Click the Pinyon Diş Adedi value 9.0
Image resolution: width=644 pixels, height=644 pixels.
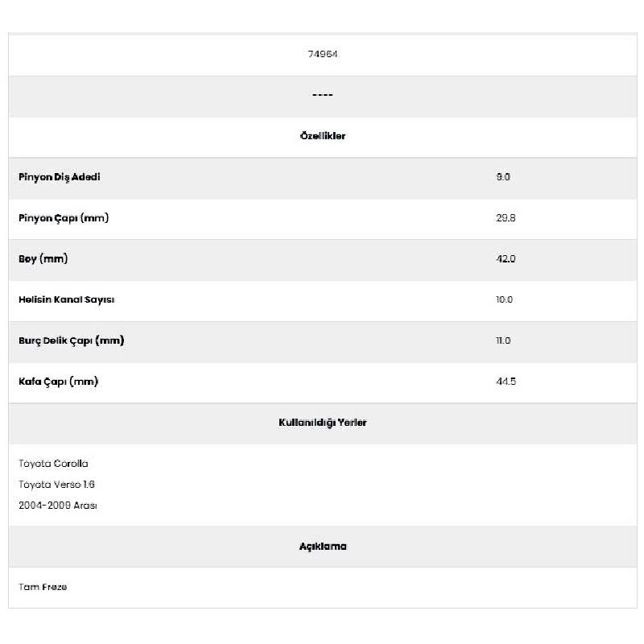503,177
